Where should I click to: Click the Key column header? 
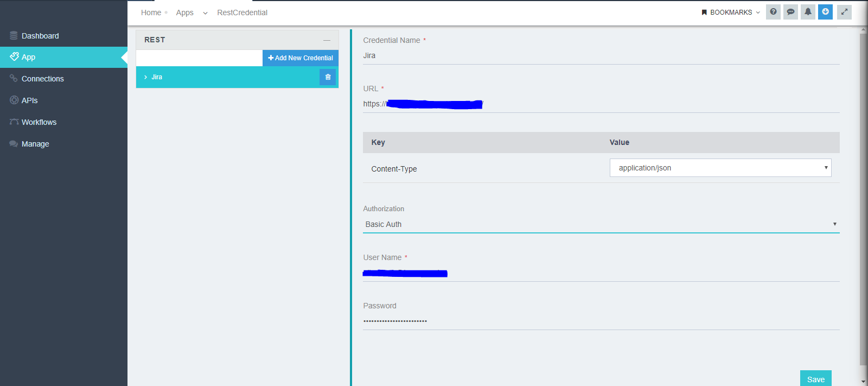[378, 142]
